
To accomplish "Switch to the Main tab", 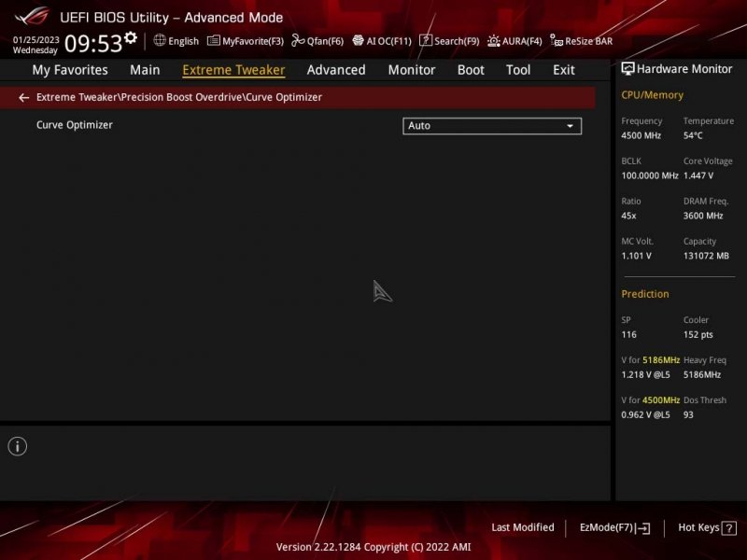I will tap(145, 70).
